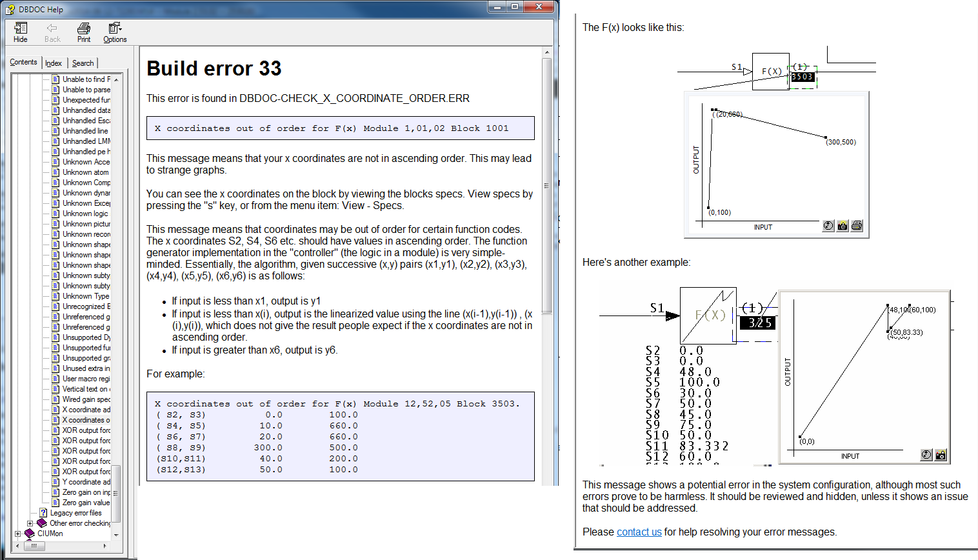
Task: Click book icon for Other error checking
Action: 42,523
